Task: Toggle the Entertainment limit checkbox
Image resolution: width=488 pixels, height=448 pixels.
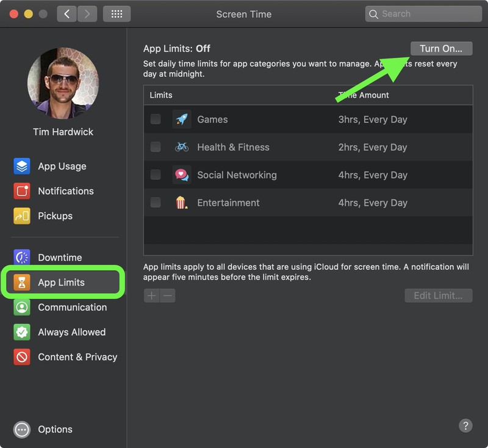Action: point(156,203)
